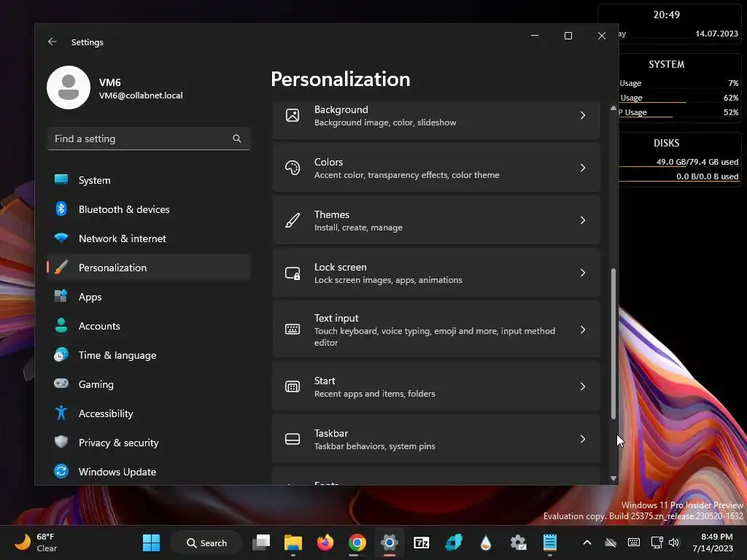Click the Time & language clock icon
The image size is (747, 560).
(x=61, y=355)
